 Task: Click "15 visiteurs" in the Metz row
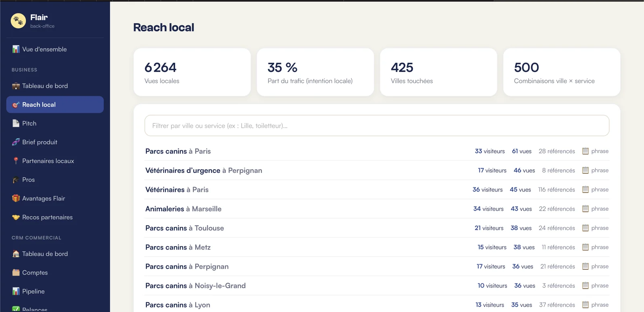pyautogui.click(x=492, y=247)
